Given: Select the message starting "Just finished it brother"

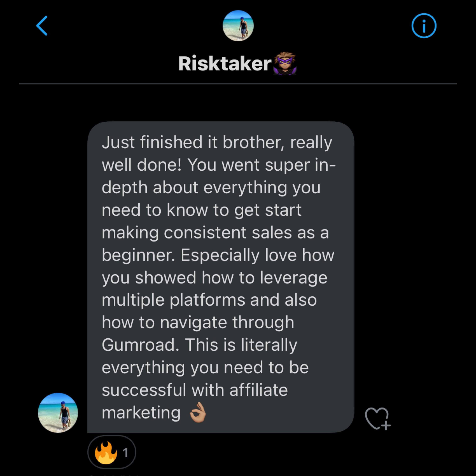Looking at the screenshot, I should click(x=220, y=276).
